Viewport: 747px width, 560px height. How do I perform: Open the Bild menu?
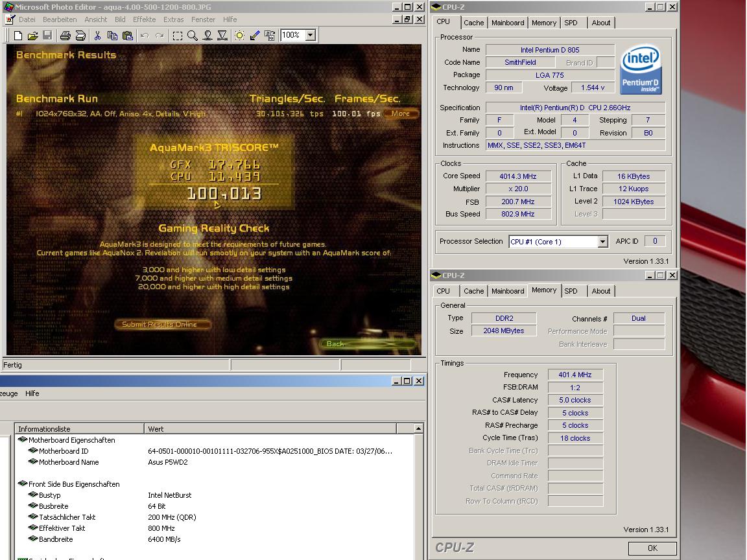(x=120, y=19)
